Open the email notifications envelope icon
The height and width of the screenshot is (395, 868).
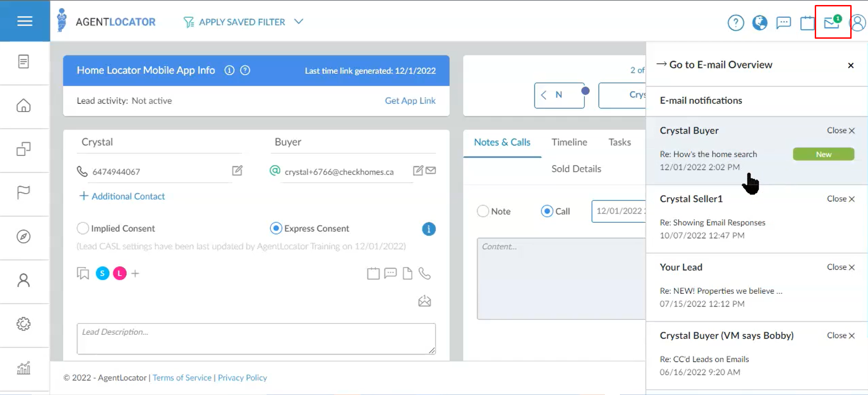[x=832, y=22]
